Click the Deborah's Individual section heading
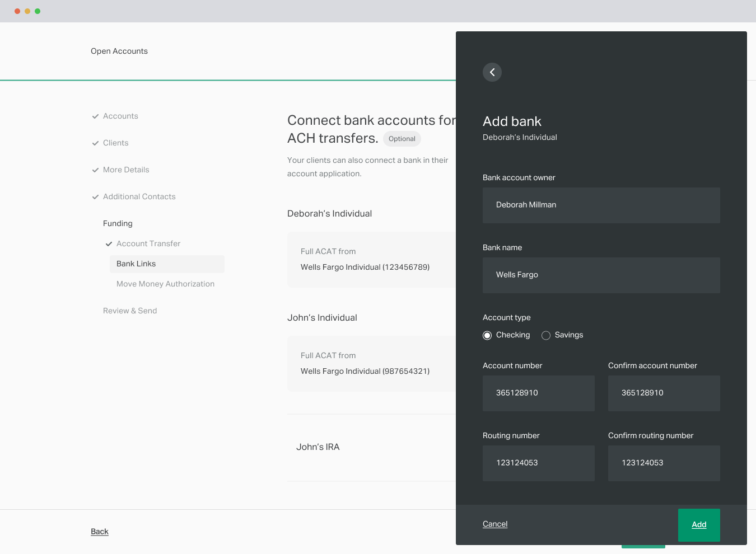Image resolution: width=756 pixels, height=554 pixels. 329,213
